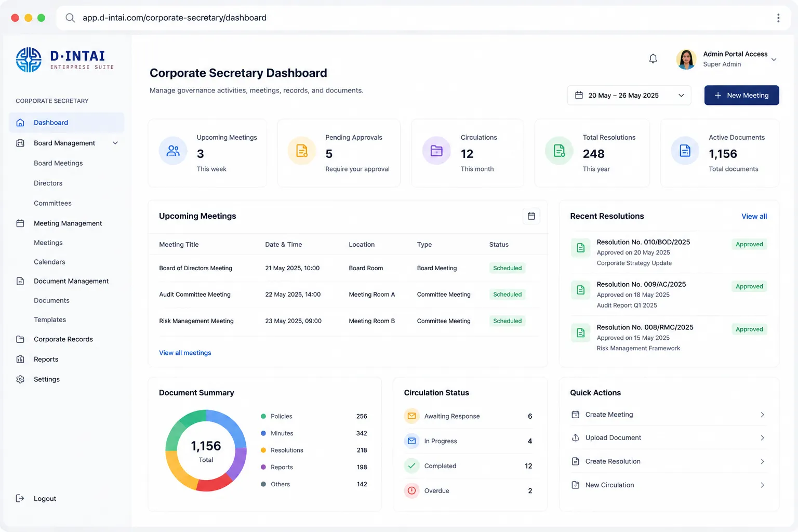This screenshot has width=798, height=532.
Task: Click the green Policies legend dot
Action: click(263, 416)
